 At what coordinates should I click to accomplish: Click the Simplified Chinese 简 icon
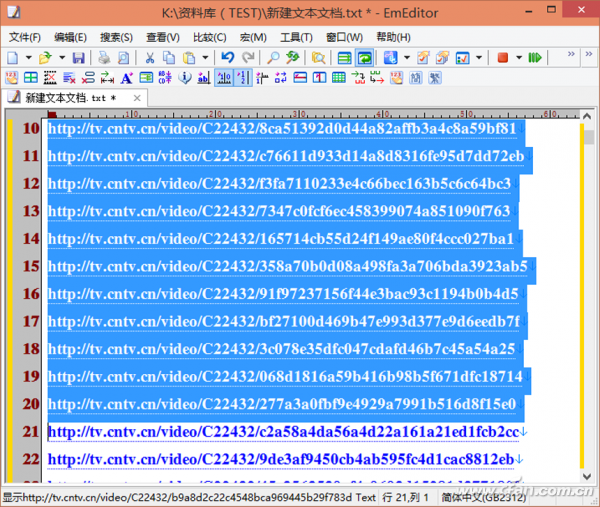[x=416, y=78]
